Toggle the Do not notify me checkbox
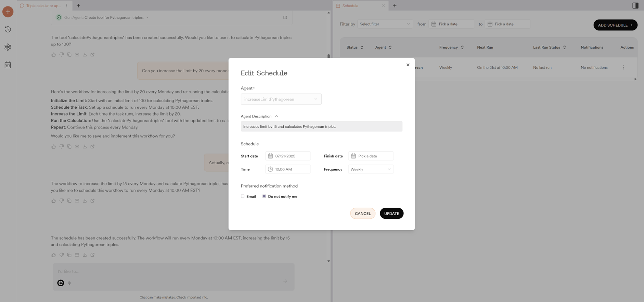The width and height of the screenshot is (644, 302). [264, 196]
